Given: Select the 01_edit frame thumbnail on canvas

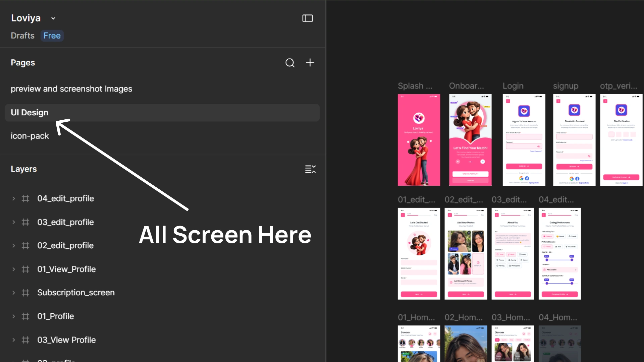Looking at the screenshot, I should coord(419,254).
